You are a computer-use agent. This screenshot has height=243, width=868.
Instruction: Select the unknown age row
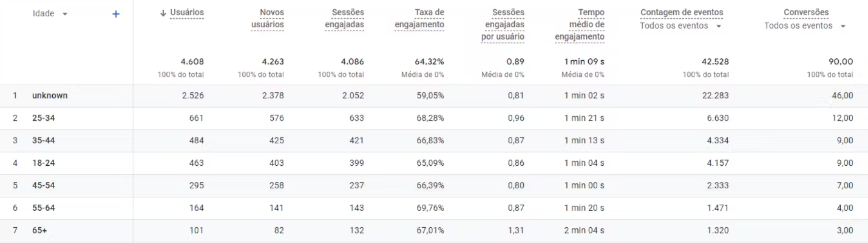tap(50, 95)
